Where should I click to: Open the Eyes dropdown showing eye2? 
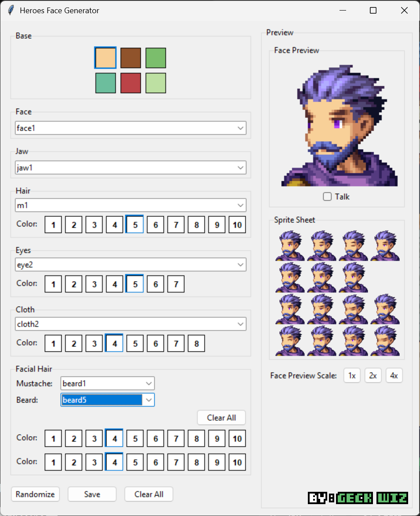(131, 264)
